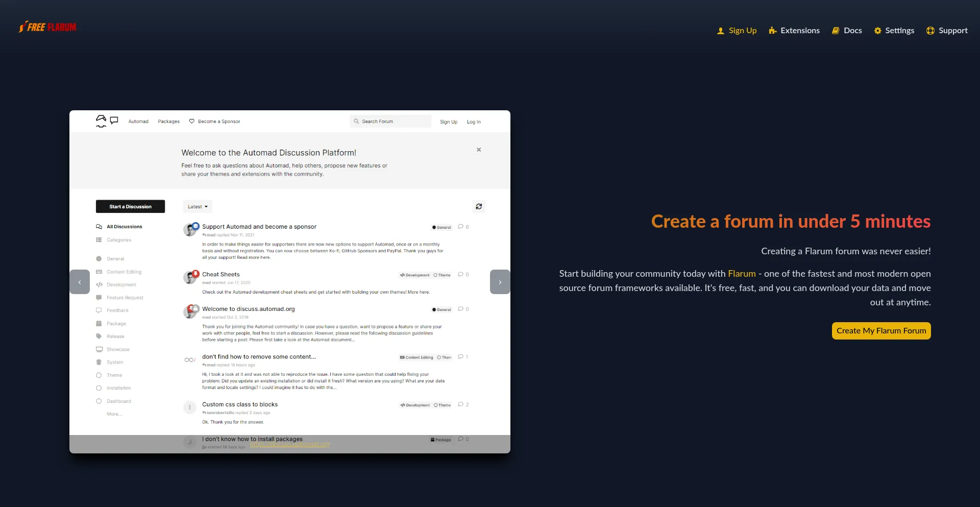Open Welcome to discuss.automad.org discussion
Viewport: 980px width, 507px height.
[x=249, y=309]
